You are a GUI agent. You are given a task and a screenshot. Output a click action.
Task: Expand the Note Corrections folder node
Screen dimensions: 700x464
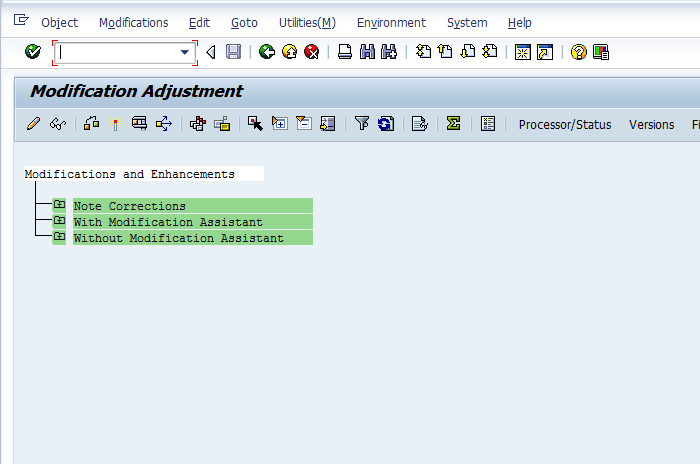click(x=59, y=205)
